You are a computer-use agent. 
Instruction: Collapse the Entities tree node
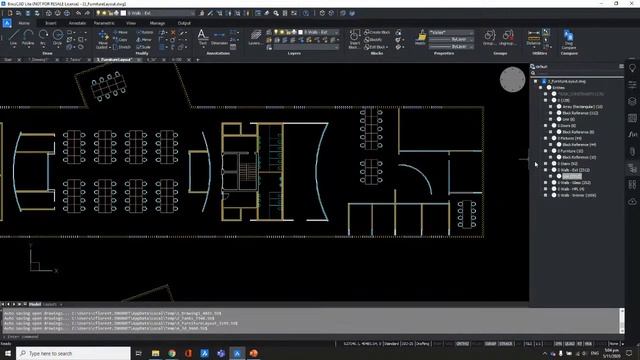540,88
